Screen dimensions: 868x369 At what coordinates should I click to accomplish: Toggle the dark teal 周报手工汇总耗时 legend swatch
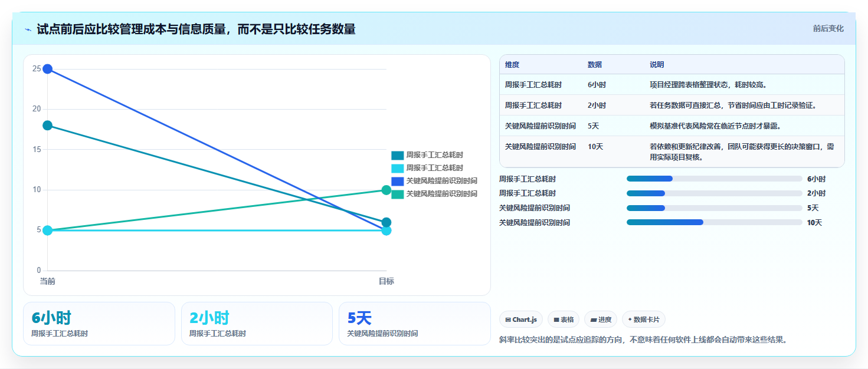(397, 155)
